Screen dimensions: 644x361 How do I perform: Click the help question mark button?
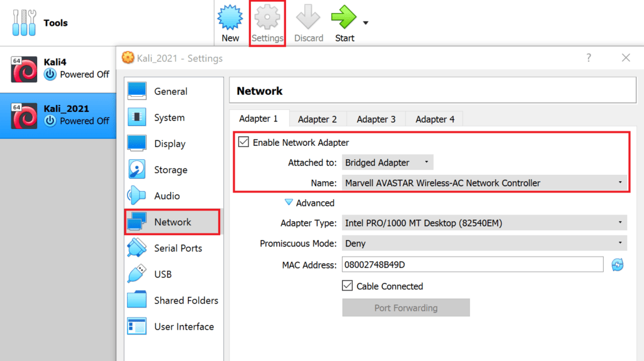coord(589,58)
